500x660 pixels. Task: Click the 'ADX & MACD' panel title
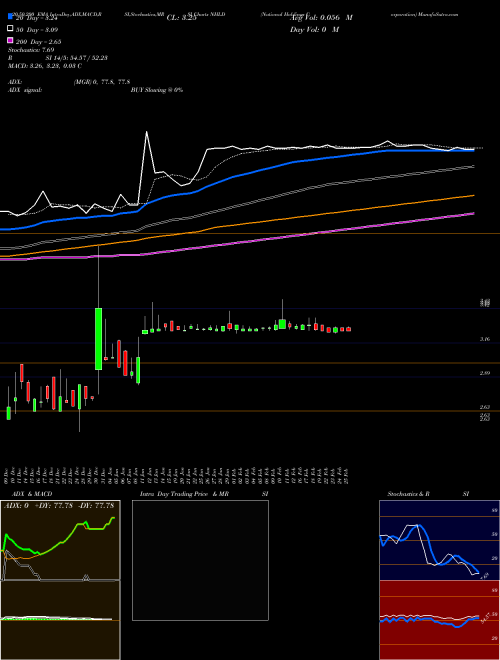click(x=32, y=494)
